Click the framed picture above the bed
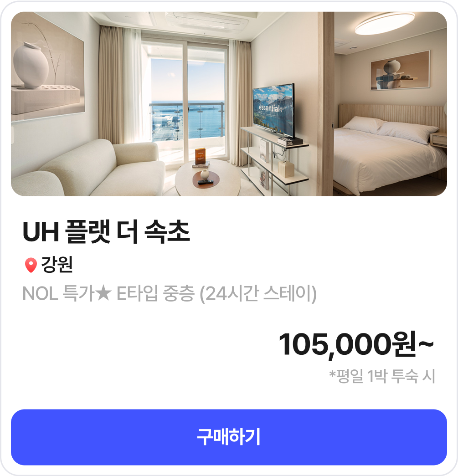 (x=400, y=71)
